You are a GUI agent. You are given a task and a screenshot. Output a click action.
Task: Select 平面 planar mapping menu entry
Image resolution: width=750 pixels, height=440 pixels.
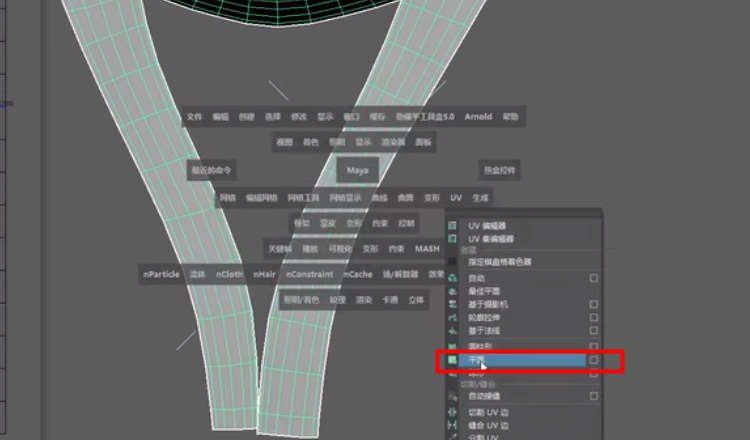pos(510,359)
